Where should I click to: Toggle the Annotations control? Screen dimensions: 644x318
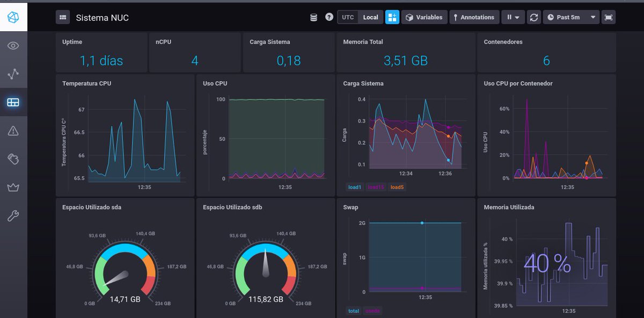pyautogui.click(x=474, y=17)
